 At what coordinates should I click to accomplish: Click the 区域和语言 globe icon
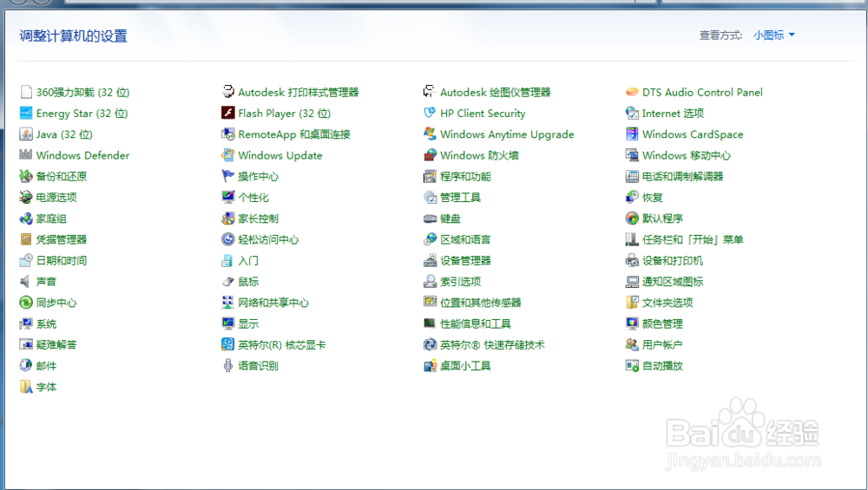pos(430,238)
